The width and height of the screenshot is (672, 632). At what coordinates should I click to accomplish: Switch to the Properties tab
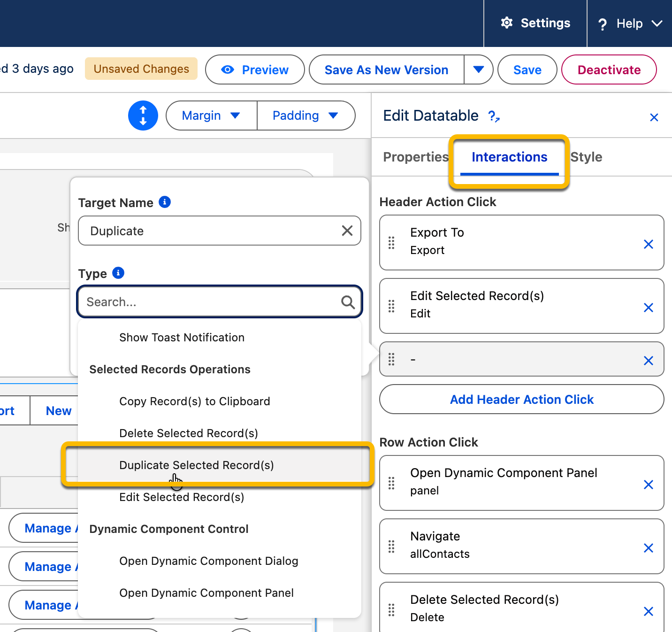(416, 157)
